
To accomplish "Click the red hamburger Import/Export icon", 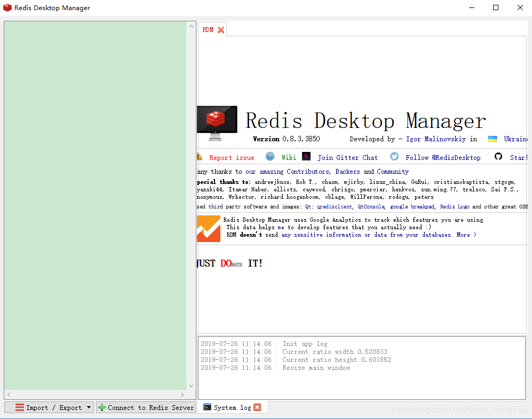I will coord(20,407).
